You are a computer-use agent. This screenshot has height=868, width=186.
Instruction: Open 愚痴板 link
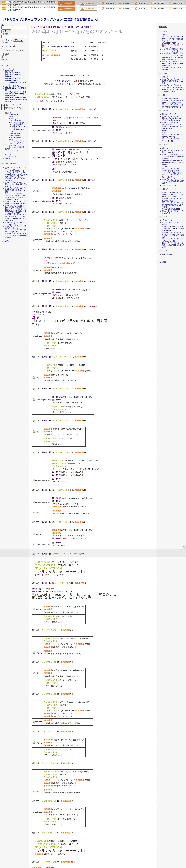coord(11,139)
